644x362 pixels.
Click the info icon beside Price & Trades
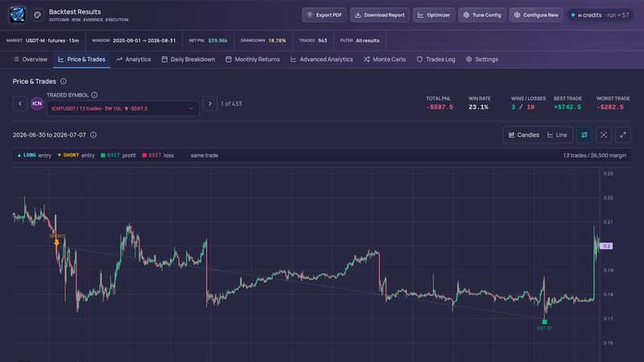(64, 81)
